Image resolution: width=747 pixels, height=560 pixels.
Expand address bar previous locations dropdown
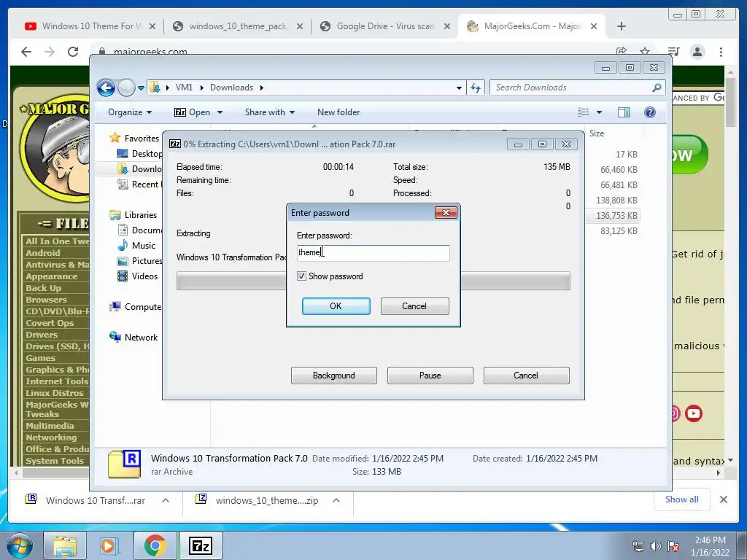[x=459, y=87]
